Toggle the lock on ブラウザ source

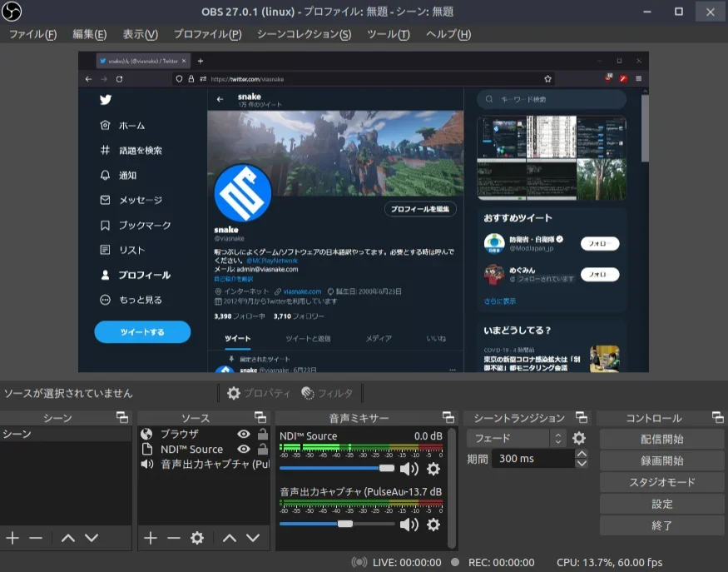tap(263, 434)
